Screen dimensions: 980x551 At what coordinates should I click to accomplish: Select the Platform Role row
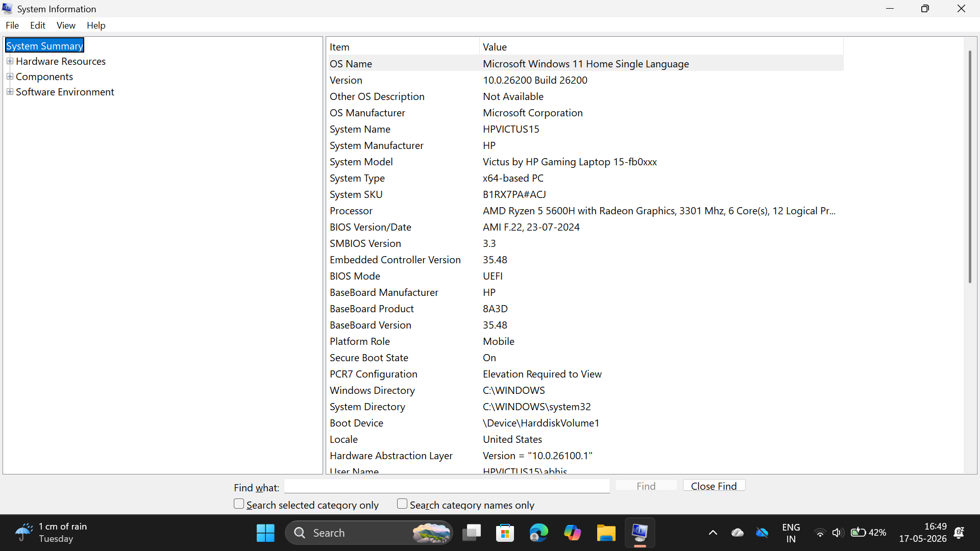click(x=585, y=341)
